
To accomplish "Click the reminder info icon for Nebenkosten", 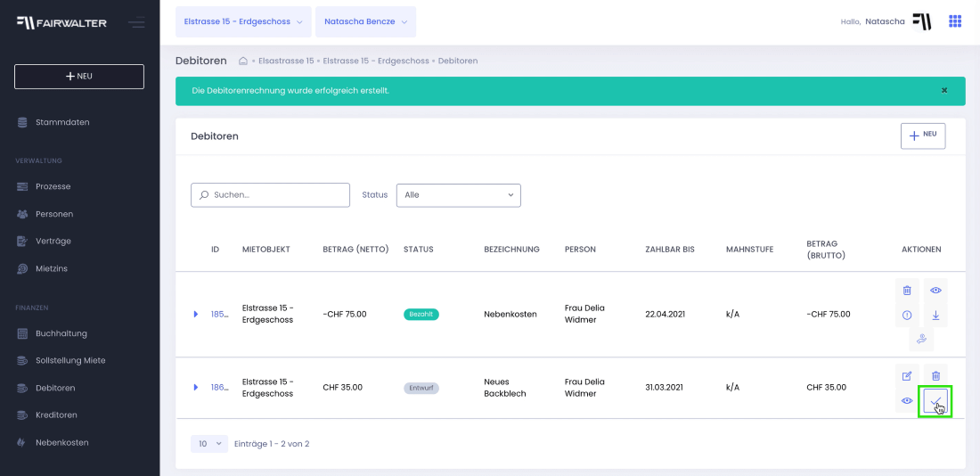I will 907,315.
